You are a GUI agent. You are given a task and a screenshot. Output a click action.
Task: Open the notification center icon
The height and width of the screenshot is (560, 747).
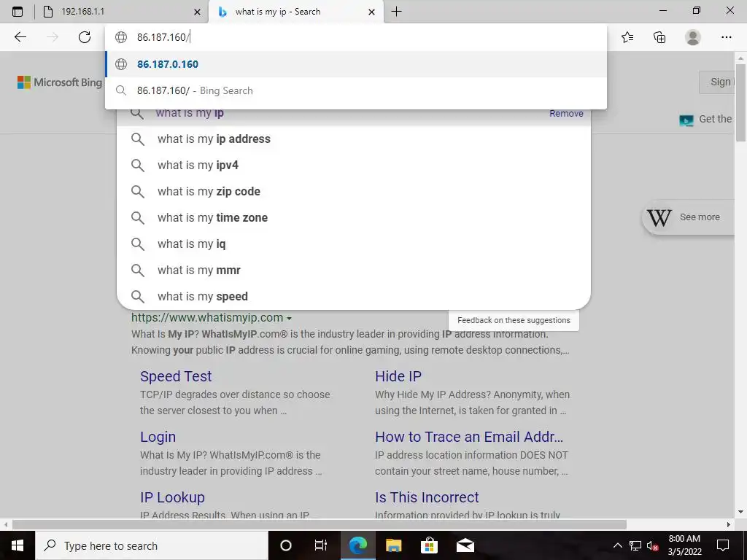723,545
